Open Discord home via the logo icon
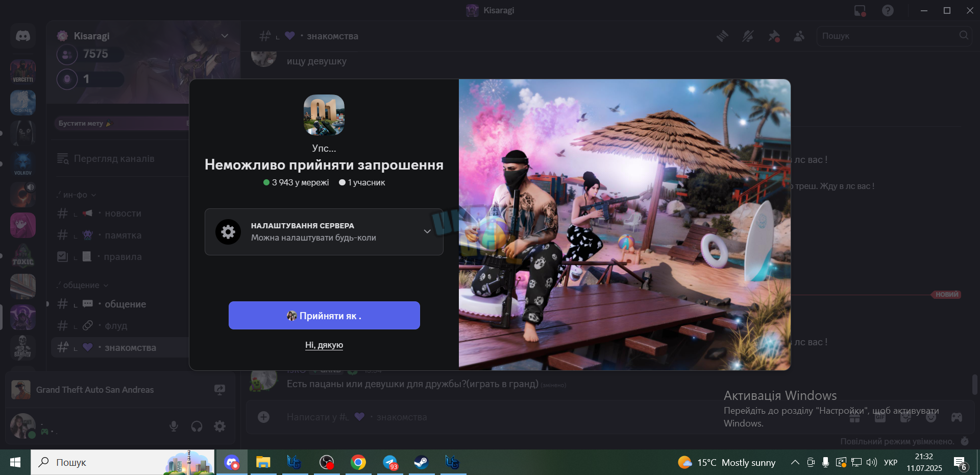This screenshot has width=980, height=475. pyautogui.click(x=23, y=36)
